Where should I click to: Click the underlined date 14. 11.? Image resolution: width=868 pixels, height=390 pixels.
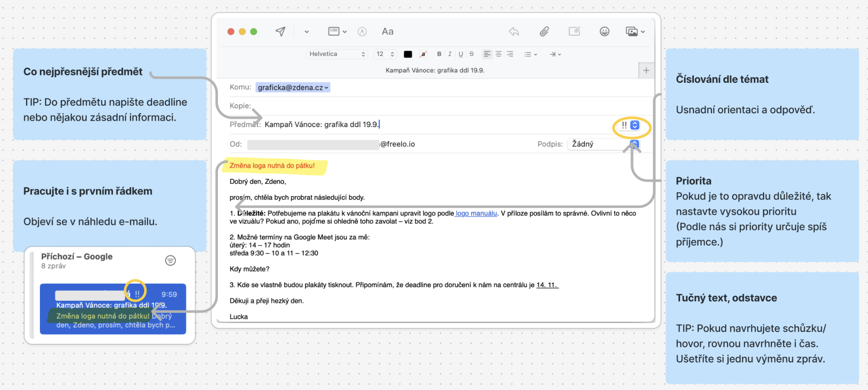point(547,285)
